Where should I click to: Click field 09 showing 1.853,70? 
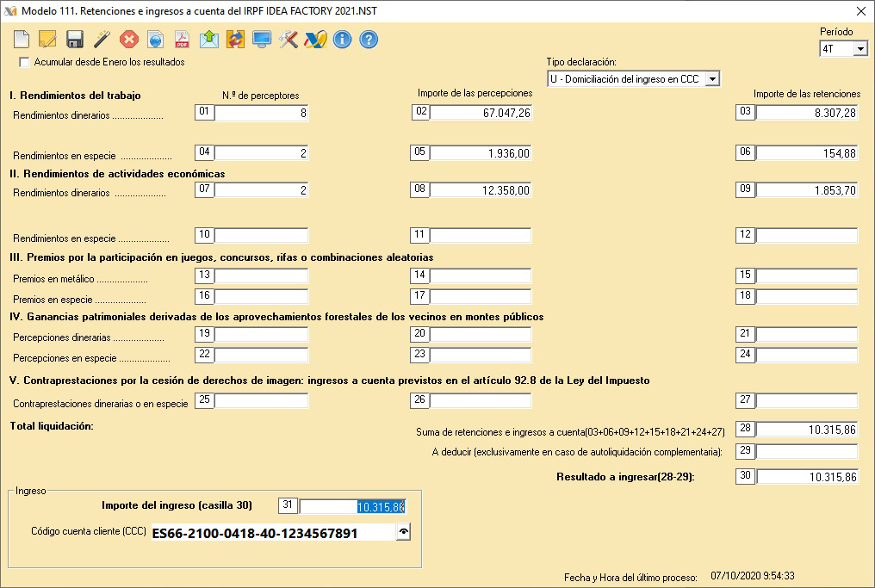[806, 190]
